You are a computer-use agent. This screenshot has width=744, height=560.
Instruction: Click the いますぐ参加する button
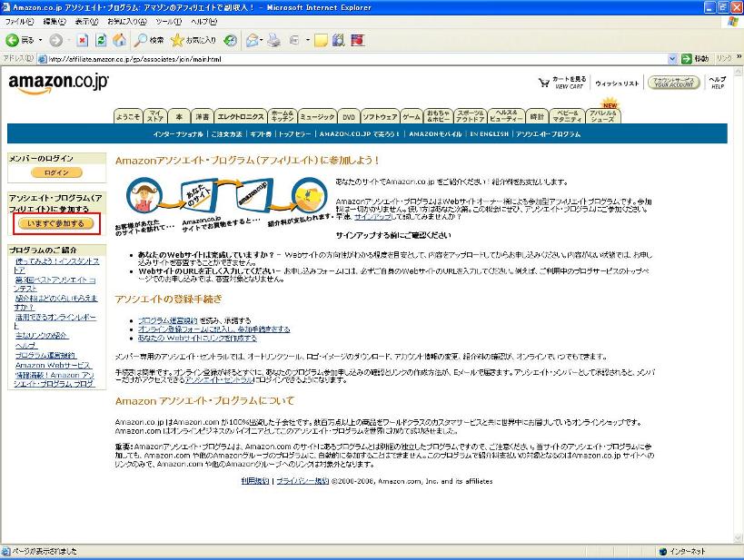[x=56, y=223]
